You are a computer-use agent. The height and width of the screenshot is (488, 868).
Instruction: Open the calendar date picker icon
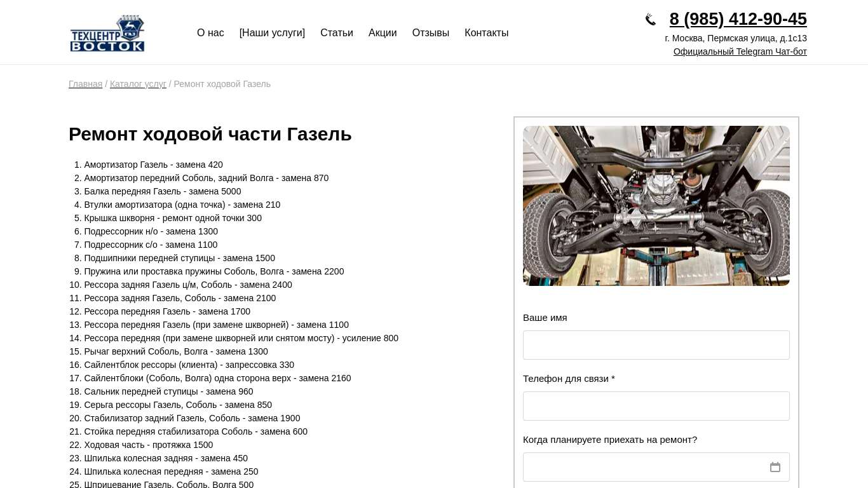coord(775,467)
